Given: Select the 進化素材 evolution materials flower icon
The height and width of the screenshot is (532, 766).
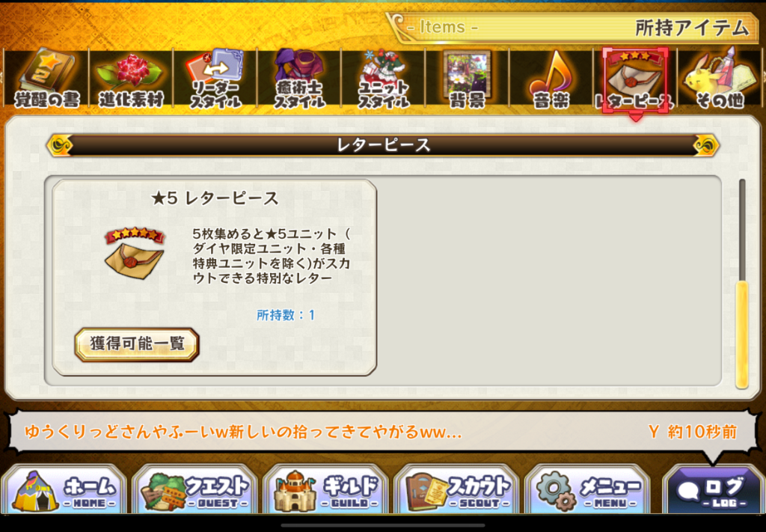Looking at the screenshot, I should (130, 78).
